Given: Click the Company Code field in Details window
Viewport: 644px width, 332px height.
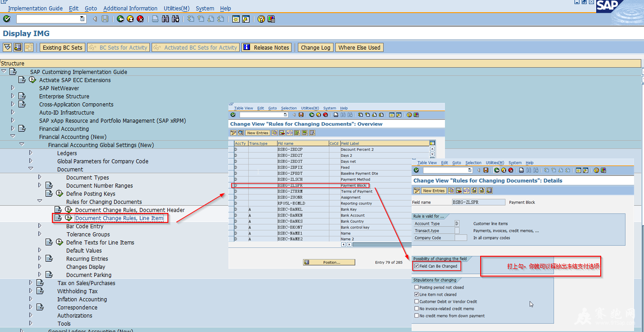Looking at the screenshot, I should pyautogui.click(x=461, y=238).
